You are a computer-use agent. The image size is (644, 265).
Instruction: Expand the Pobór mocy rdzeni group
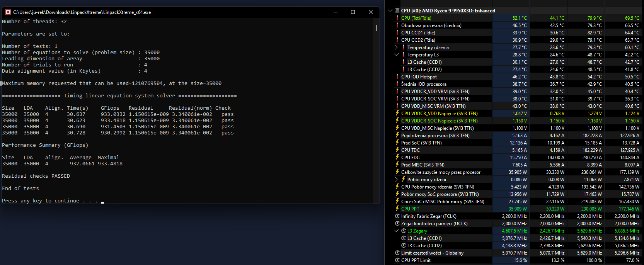click(x=396, y=180)
